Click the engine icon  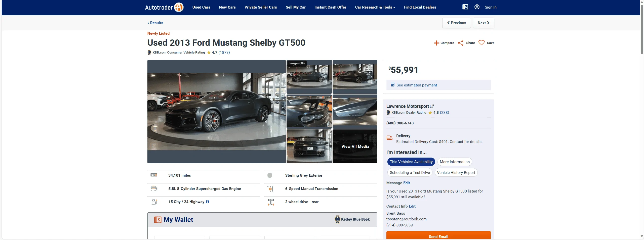[x=154, y=188]
